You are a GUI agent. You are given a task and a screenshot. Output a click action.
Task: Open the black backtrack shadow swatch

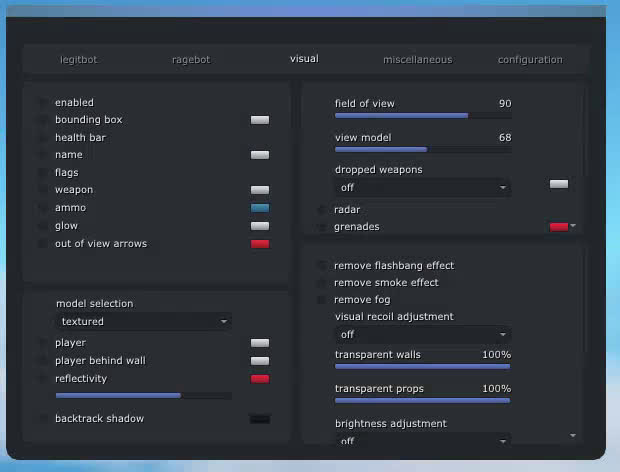260,419
